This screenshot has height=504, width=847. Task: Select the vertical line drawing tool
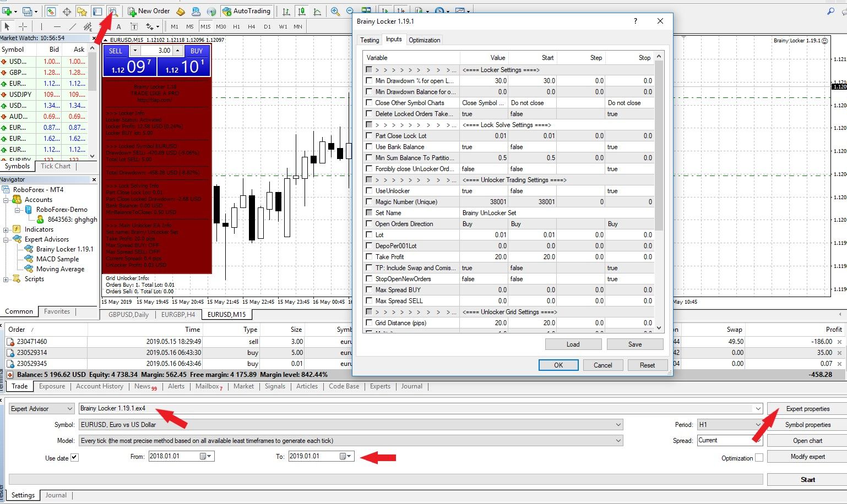click(x=41, y=26)
